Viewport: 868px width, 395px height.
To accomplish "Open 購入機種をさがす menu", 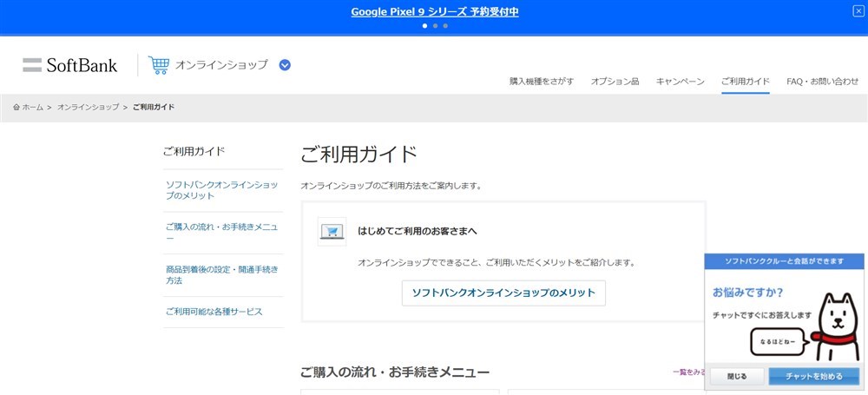I will click(x=542, y=82).
